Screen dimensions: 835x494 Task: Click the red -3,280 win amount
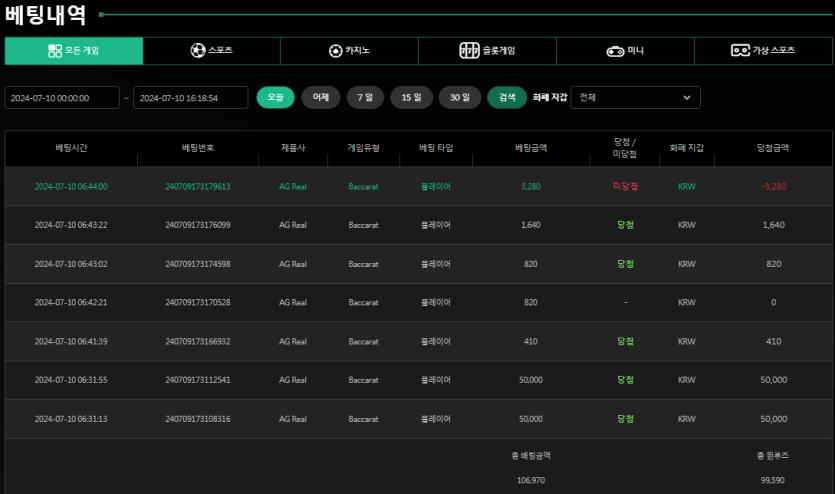774,187
